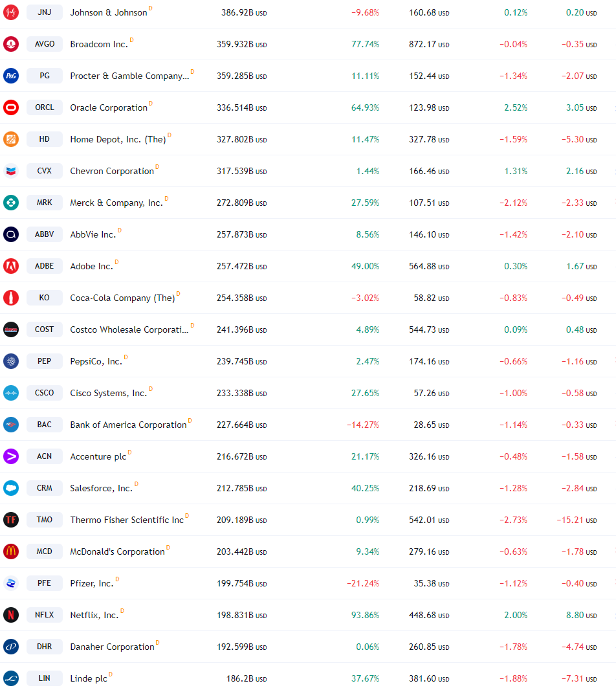Select the CSCO ticker badge
This screenshot has height=690, width=616.
pos(45,392)
